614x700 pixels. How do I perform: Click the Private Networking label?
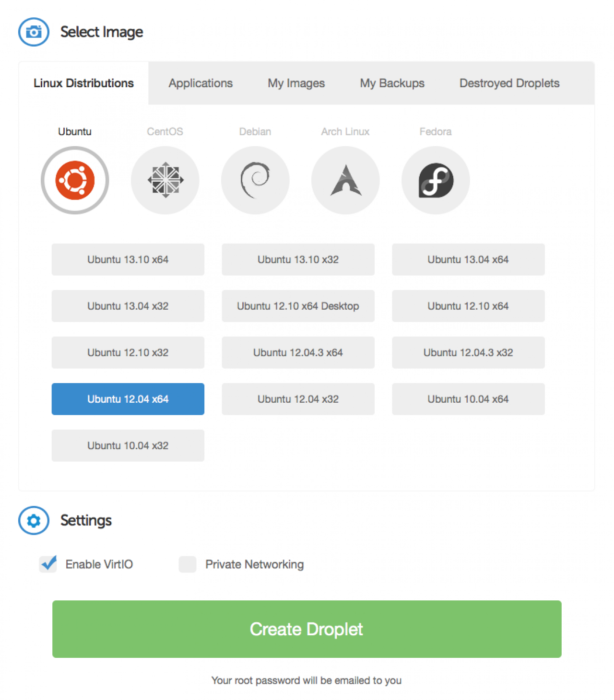tap(255, 564)
